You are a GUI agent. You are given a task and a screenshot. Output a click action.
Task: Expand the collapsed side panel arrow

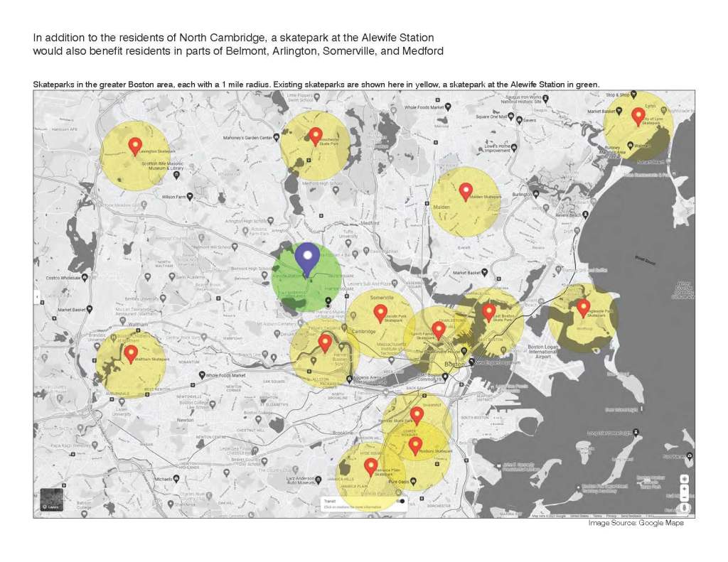click(x=37, y=294)
